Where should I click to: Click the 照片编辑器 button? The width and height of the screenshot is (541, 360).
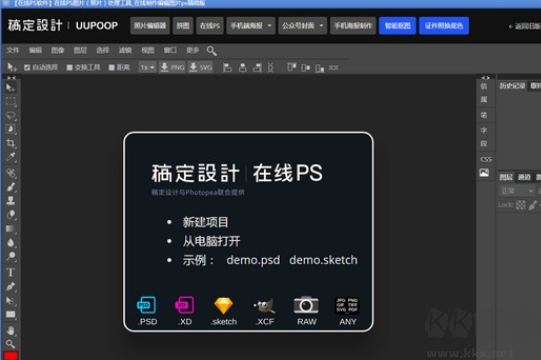click(150, 26)
